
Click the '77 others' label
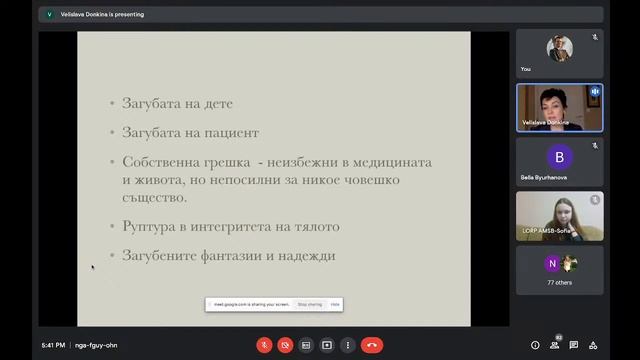(x=560, y=282)
